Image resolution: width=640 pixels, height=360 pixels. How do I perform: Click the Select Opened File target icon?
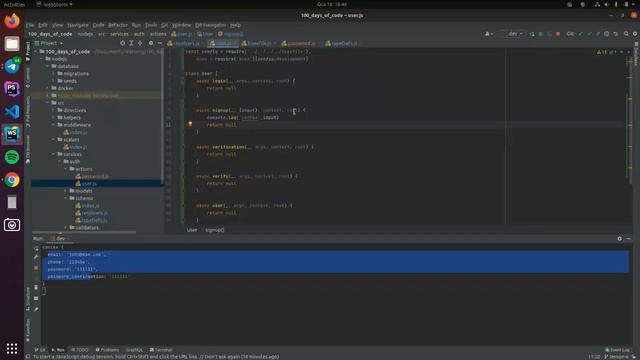122,43
